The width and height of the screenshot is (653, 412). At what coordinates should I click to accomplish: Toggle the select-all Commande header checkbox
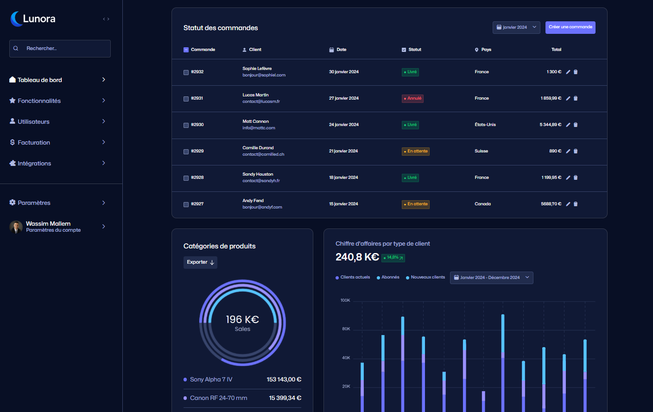pyautogui.click(x=186, y=49)
